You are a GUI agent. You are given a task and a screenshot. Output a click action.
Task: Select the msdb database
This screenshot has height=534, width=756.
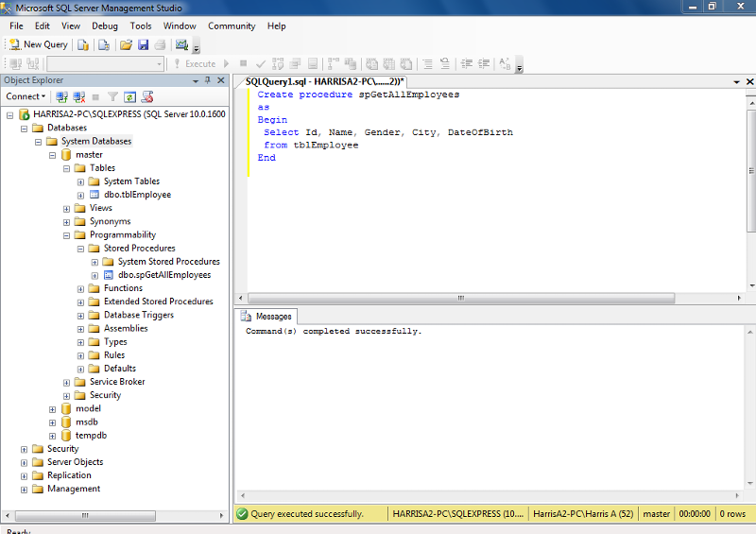[x=87, y=422]
